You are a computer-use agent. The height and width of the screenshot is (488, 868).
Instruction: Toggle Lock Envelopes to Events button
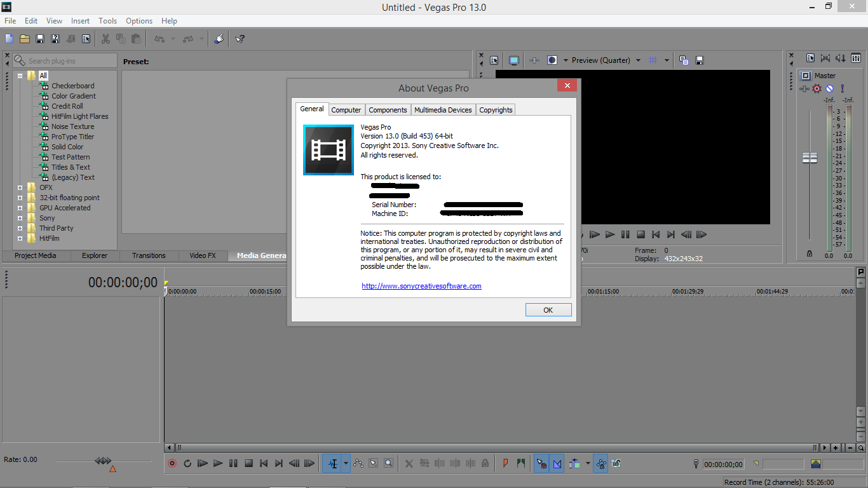[600, 463]
